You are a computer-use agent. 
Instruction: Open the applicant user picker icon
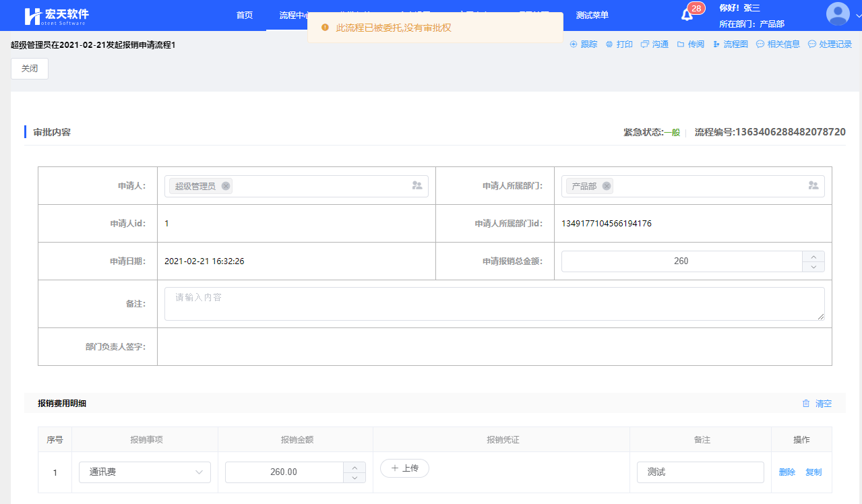click(x=417, y=186)
